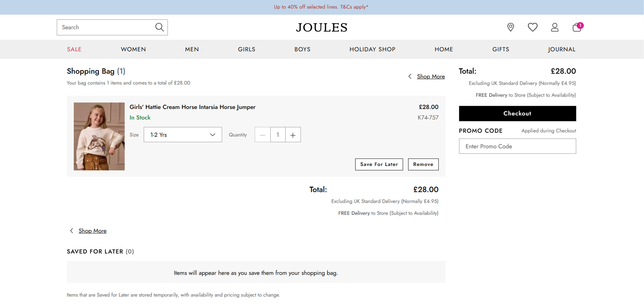Click the horse jumper product thumbnail

click(99, 136)
